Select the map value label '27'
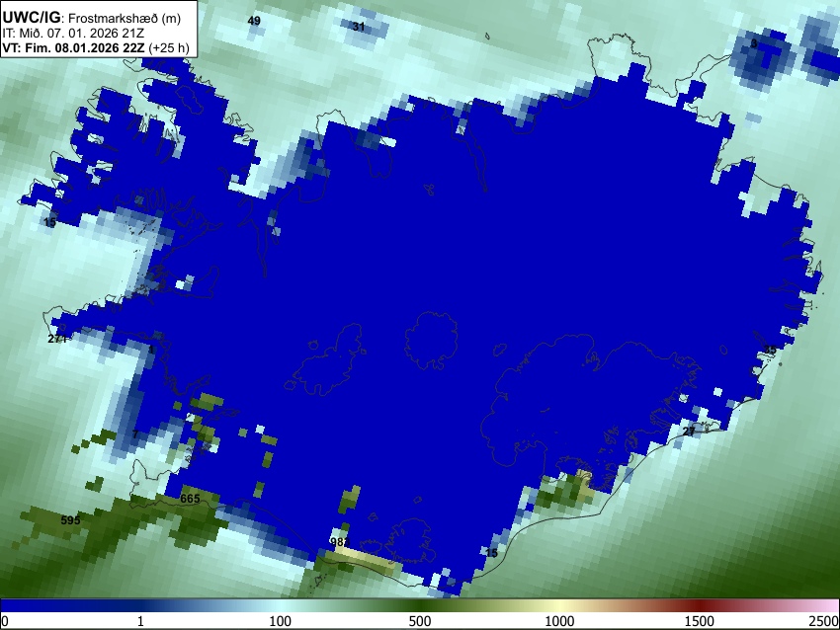 pos(689,431)
